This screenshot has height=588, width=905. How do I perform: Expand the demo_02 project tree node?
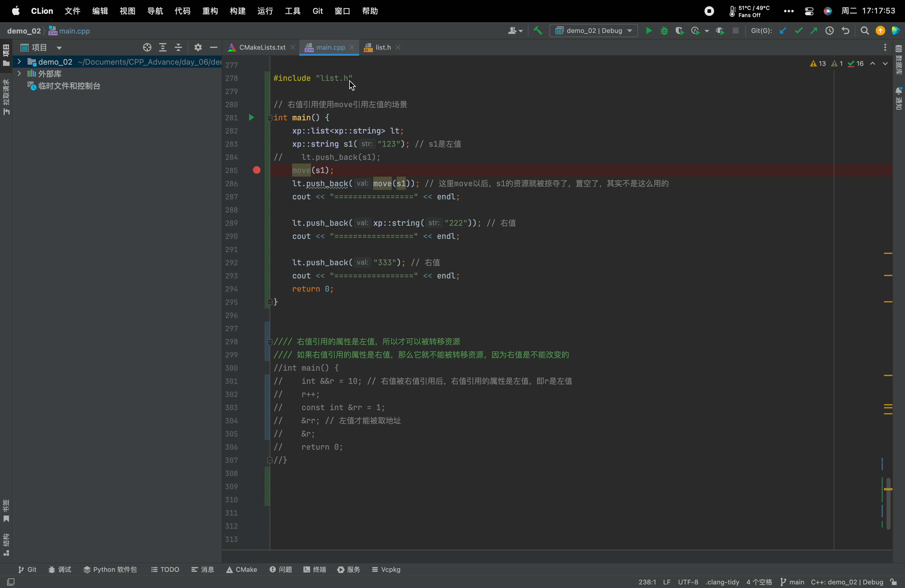point(19,62)
